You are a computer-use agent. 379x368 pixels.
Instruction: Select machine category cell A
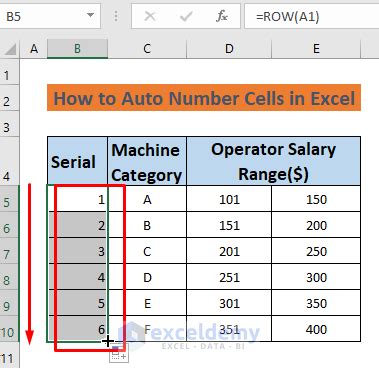pos(147,199)
